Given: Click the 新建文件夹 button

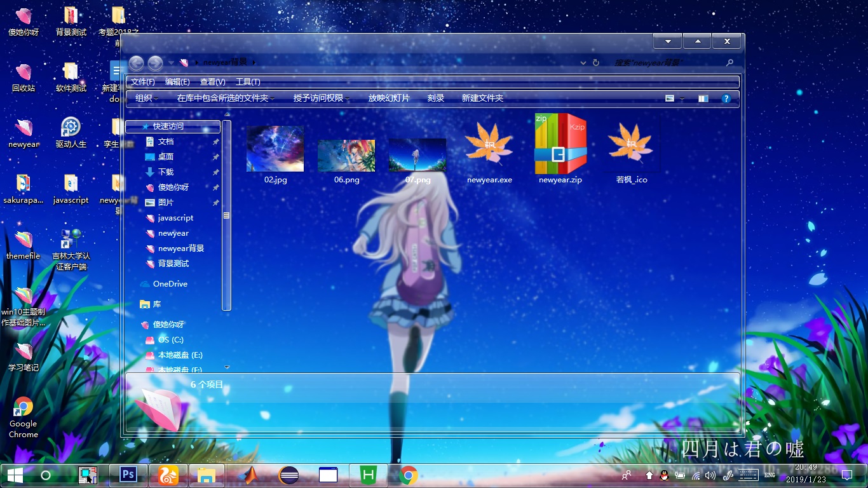Looking at the screenshot, I should point(482,98).
